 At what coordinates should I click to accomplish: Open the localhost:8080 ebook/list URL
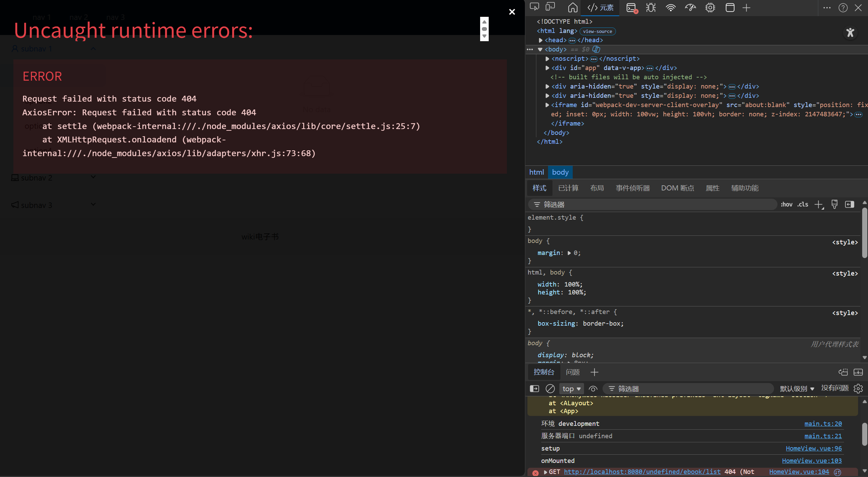pyautogui.click(x=642, y=472)
